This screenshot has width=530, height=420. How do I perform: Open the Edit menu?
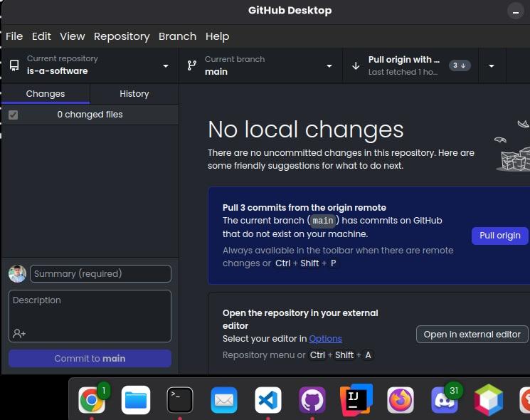(x=41, y=36)
